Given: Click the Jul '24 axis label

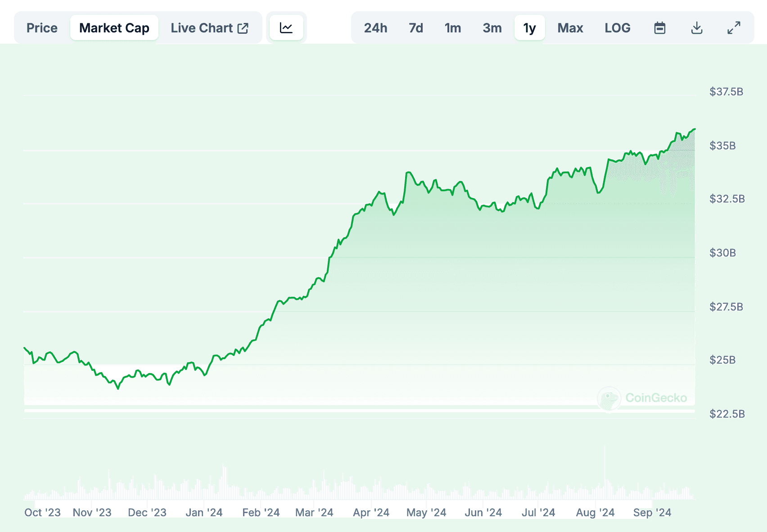Looking at the screenshot, I should coord(538,513).
